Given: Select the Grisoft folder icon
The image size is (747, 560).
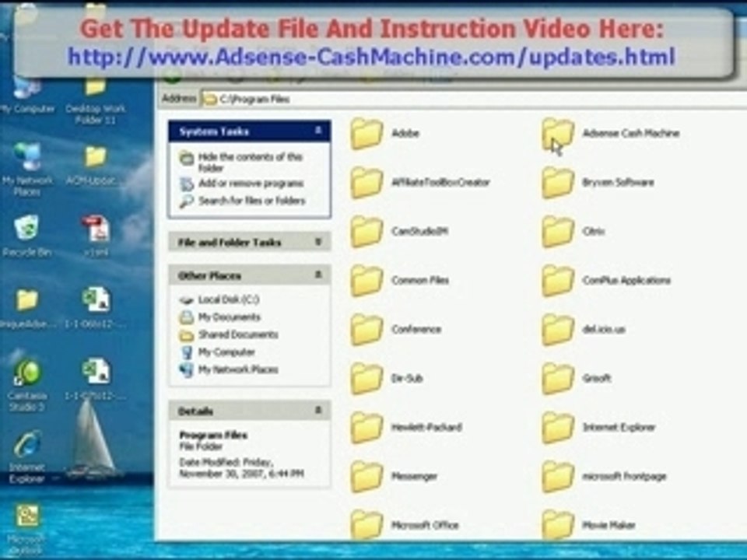Looking at the screenshot, I should [558, 379].
